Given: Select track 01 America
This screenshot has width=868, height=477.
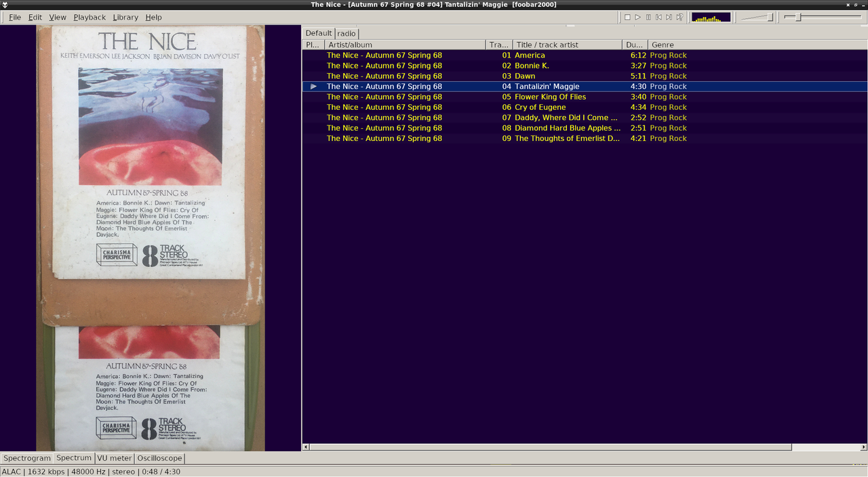Looking at the screenshot, I should coord(585,56).
